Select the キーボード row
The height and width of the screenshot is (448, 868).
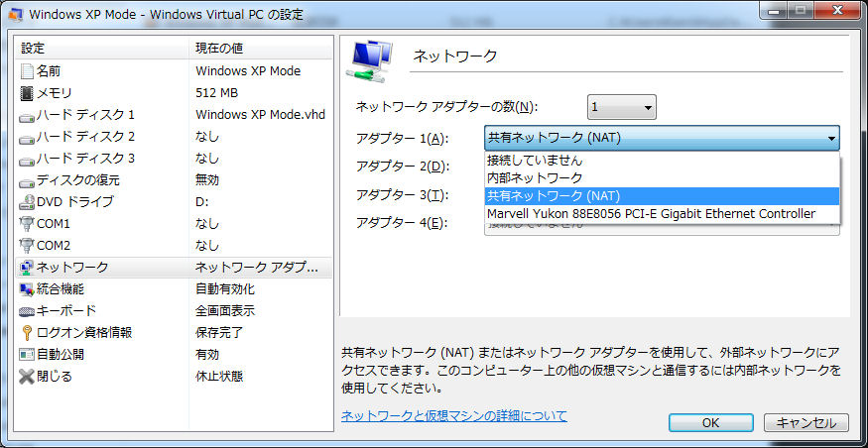pyautogui.click(x=174, y=311)
